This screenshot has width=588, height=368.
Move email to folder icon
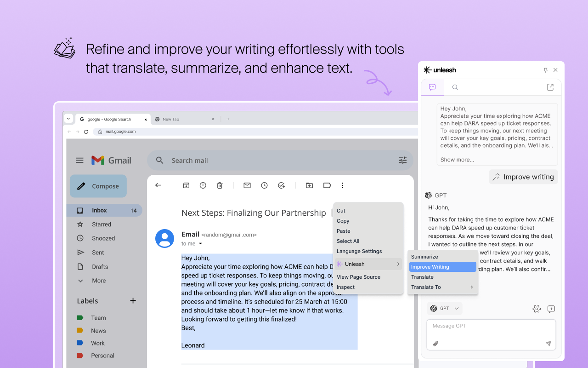310,185
